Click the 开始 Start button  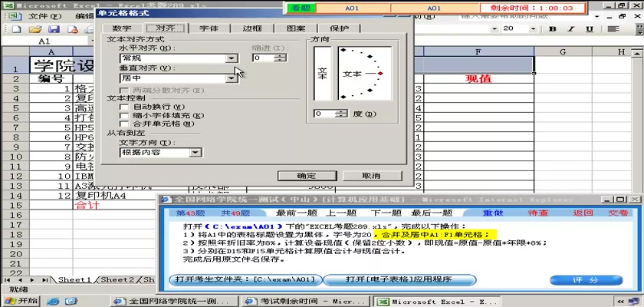[21, 301]
